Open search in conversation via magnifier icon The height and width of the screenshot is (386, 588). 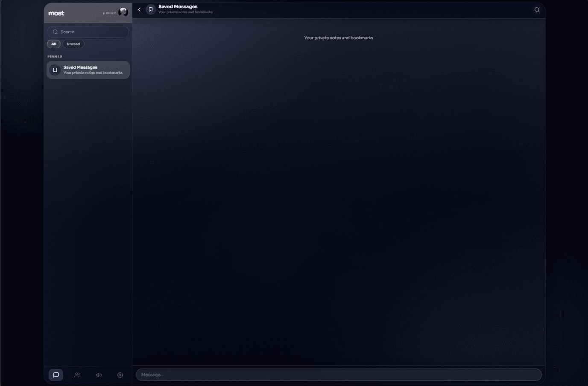(x=537, y=10)
